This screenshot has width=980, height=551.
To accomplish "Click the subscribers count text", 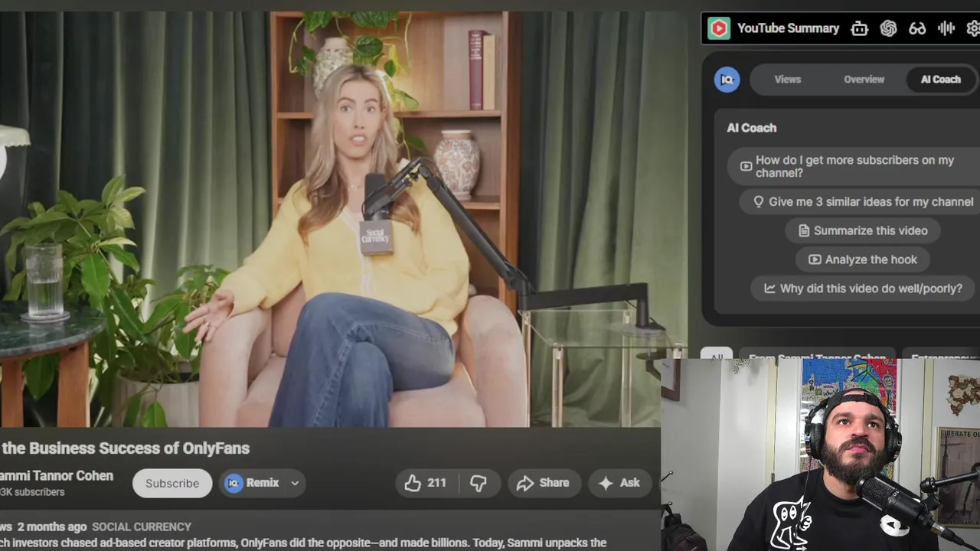I will pyautogui.click(x=32, y=492).
